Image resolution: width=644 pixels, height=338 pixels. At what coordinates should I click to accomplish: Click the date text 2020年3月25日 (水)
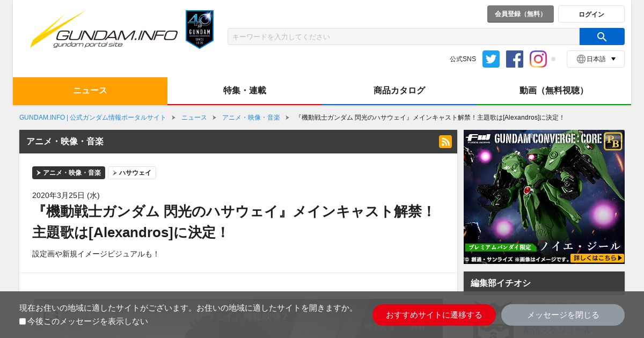point(66,195)
